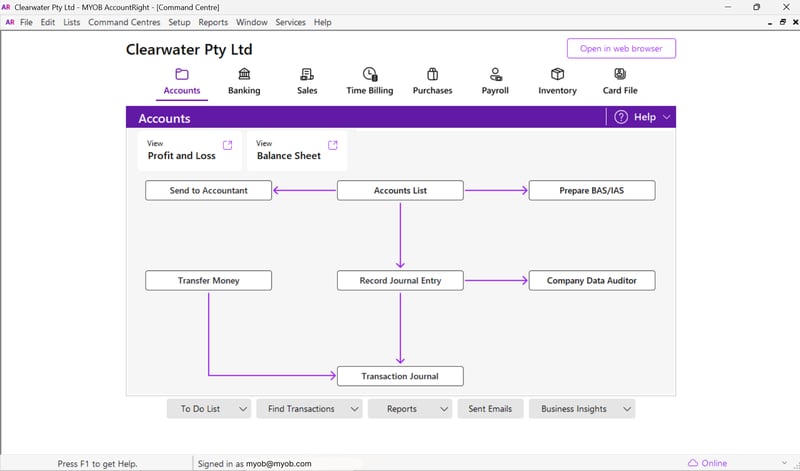Click Prepare BAS/IAS

pos(592,190)
